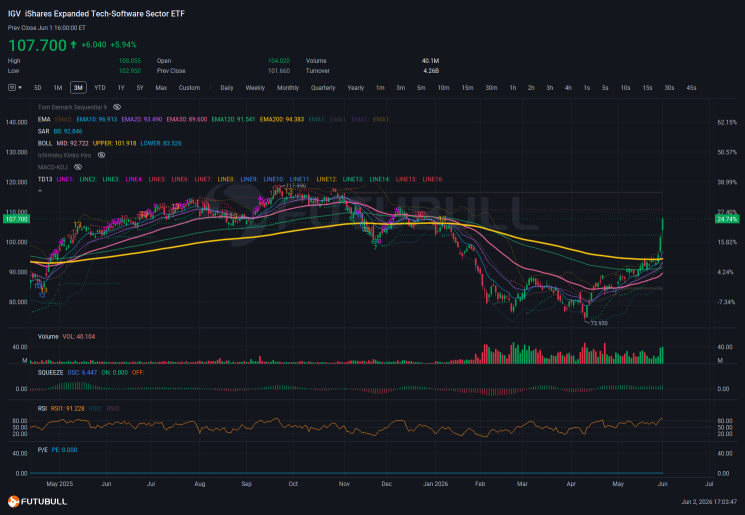Toggle visibility of Ichimoku Kinko Hyo indicator
Screen dimensions: 745x515
[101, 155]
